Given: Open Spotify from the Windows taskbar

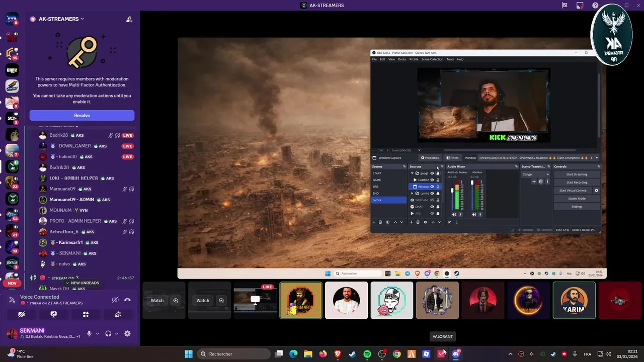Looking at the screenshot, I should 367,354.
